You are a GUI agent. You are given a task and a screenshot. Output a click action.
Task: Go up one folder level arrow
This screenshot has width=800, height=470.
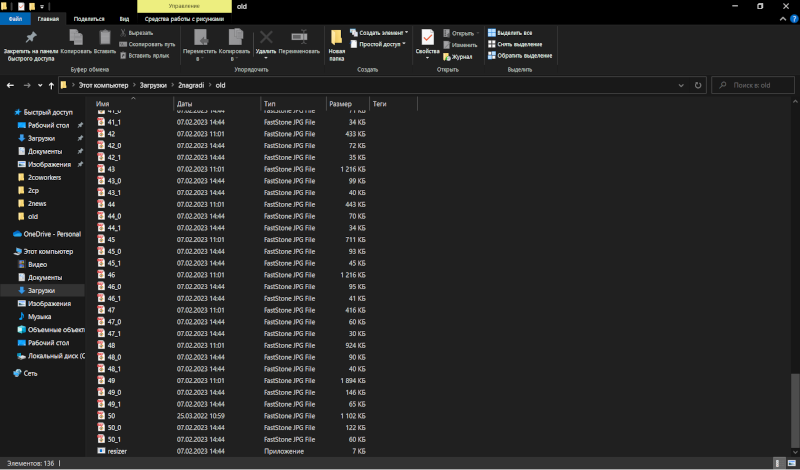[51, 86]
